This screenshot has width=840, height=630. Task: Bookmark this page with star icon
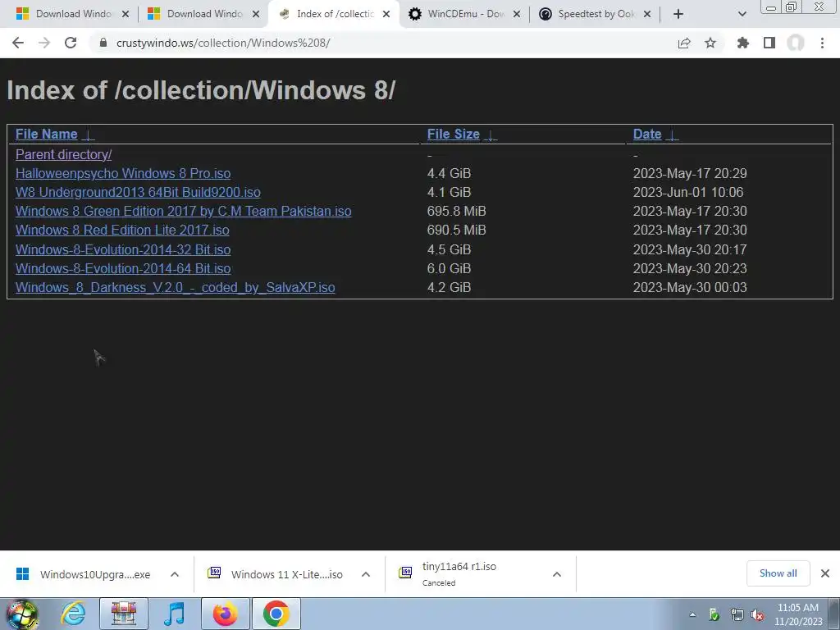(x=710, y=43)
